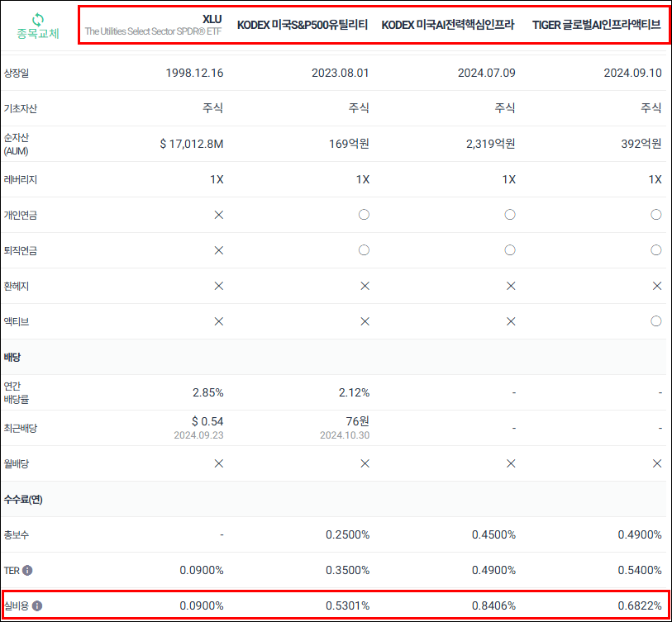Click listing date 1998.12.16
Screen dimensions: 672x622
pos(194,74)
